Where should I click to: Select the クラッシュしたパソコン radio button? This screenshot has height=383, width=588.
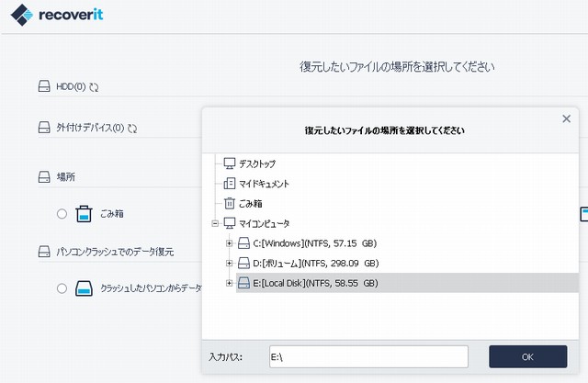click(62, 288)
